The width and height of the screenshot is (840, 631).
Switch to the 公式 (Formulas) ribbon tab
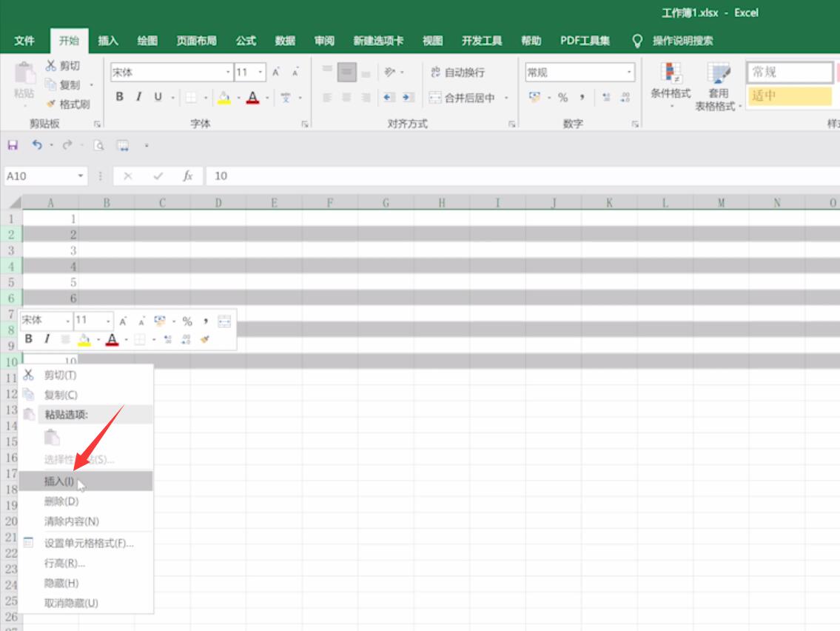click(246, 41)
